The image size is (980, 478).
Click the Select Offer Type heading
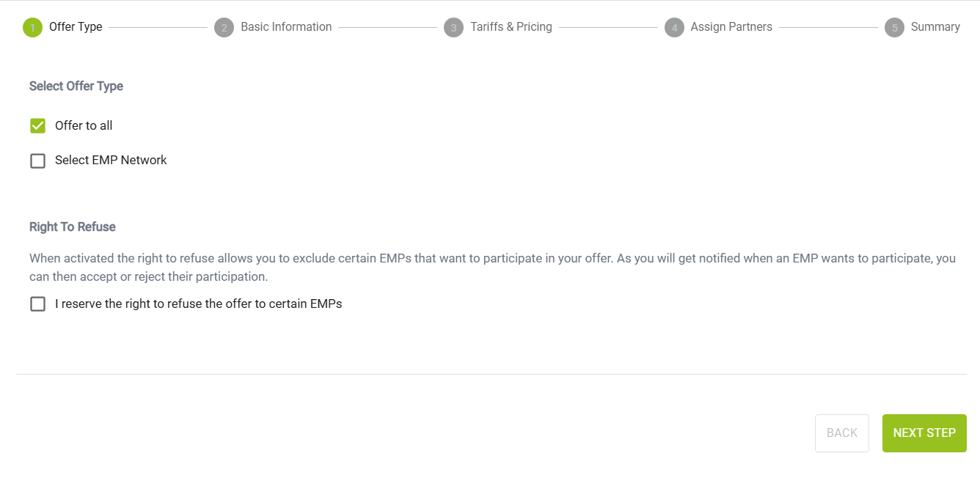[x=76, y=87]
